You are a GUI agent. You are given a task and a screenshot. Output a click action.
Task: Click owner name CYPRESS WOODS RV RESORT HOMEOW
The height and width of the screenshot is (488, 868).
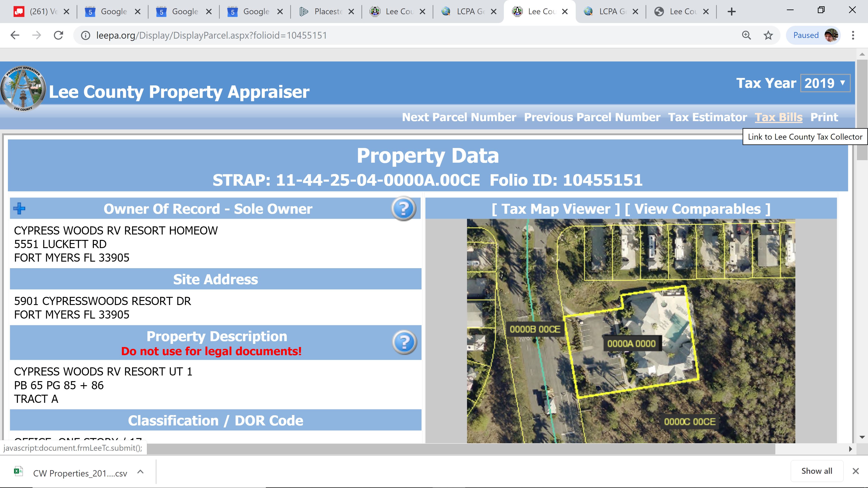click(x=116, y=231)
